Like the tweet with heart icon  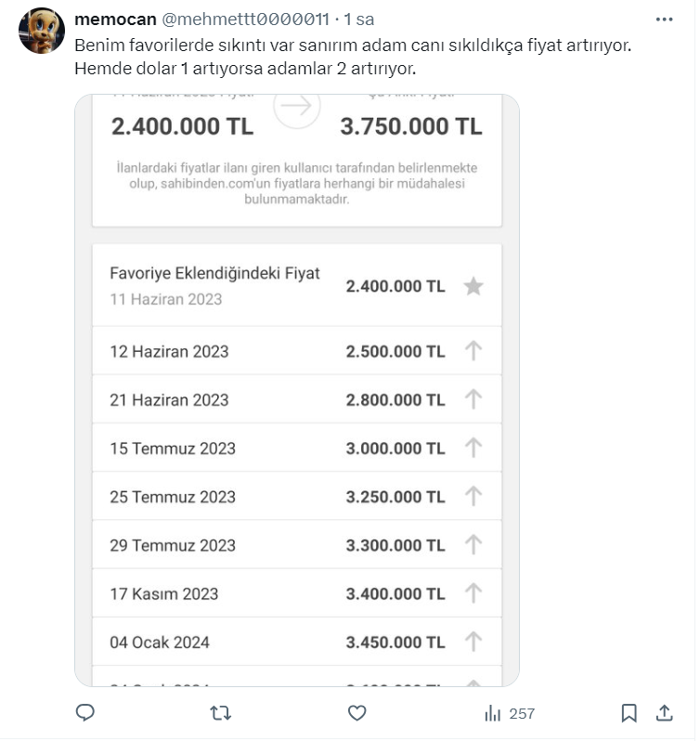[x=356, y=713]
